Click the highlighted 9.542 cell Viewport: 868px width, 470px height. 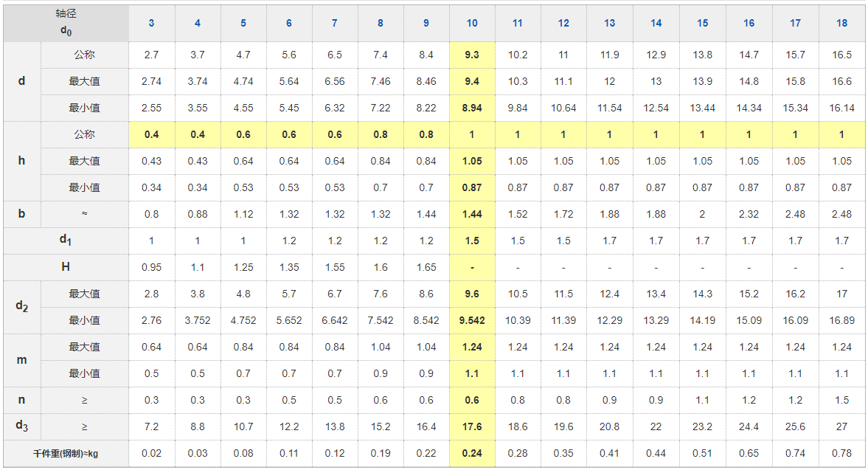tap(472, 320)
